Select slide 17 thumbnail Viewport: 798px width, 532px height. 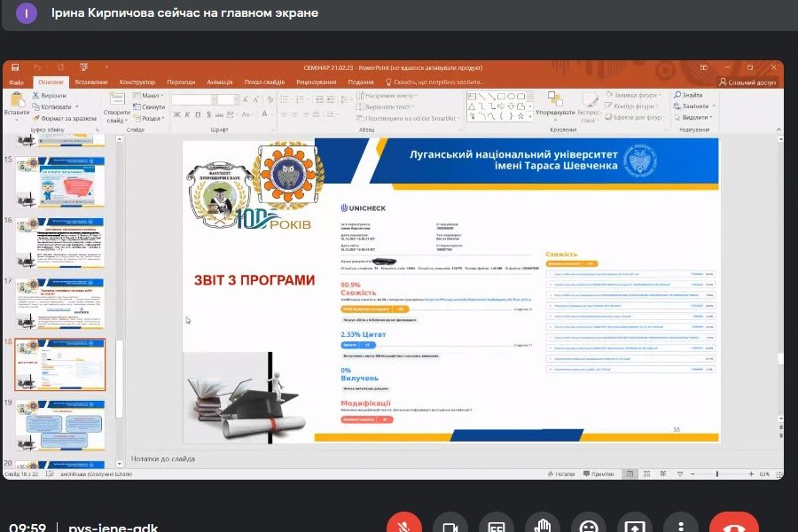point(60,303)
